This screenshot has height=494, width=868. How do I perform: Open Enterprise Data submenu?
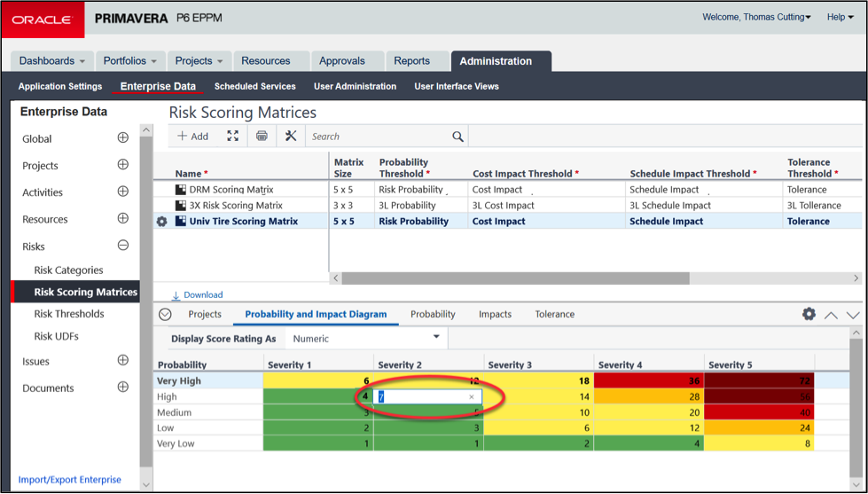pyautogui.click(x=158, y=86)
